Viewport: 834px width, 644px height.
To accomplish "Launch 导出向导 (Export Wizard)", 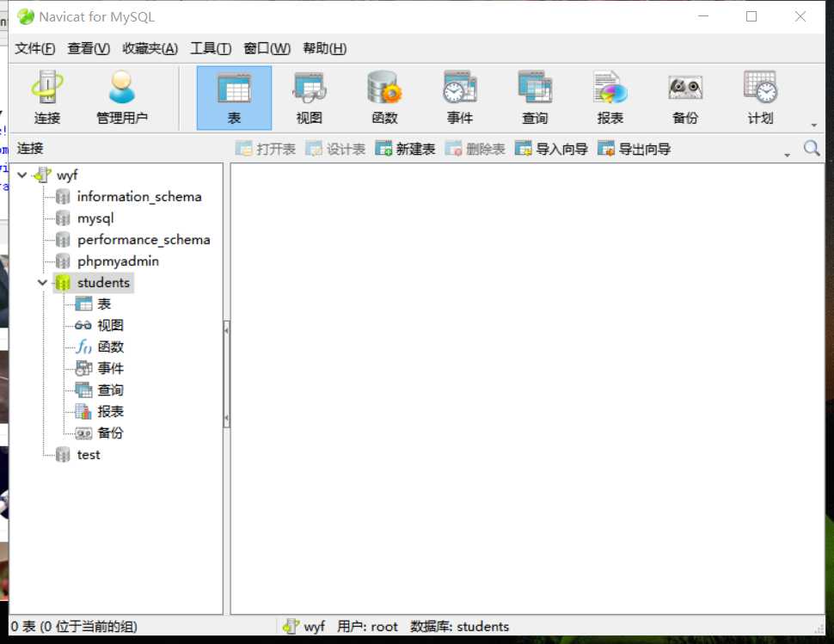I will point(634,149).
